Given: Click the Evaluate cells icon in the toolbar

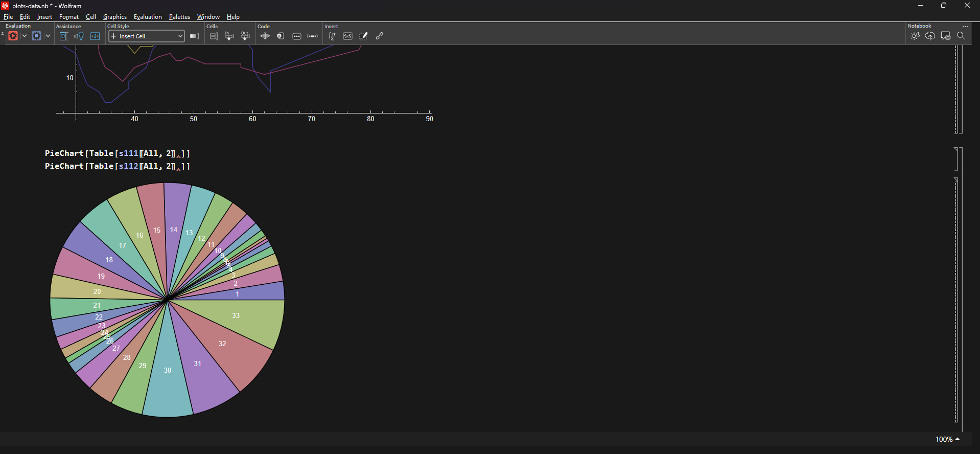Looking at the screenshot, I should coord(13,36).
